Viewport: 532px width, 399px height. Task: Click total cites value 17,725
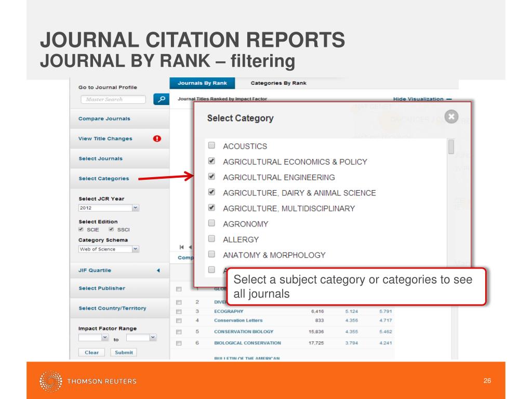pos(316,343)
